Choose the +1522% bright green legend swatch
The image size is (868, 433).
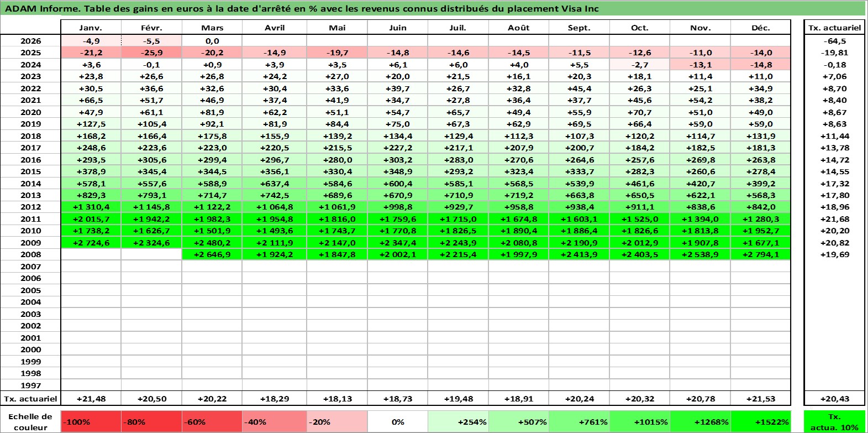click(x=761, y=421)
